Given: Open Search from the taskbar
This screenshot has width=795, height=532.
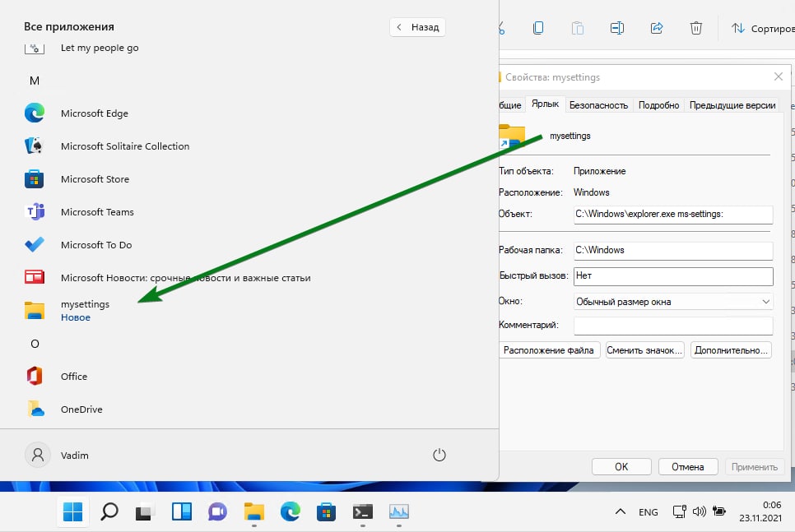Looking at the screenshot, I should [109, 511].
